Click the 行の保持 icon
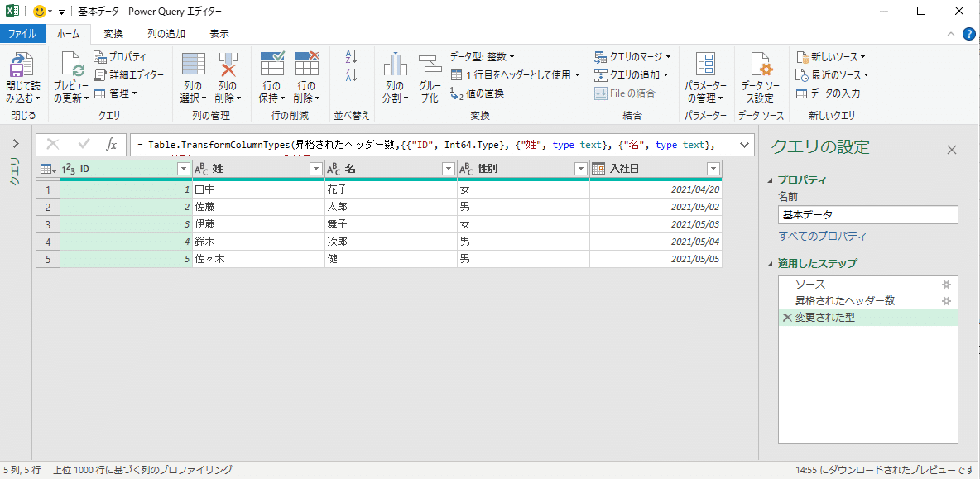Image resolution: width=980 pixels, height=479 pixels. pyautogui.click(x=271, y=65)
